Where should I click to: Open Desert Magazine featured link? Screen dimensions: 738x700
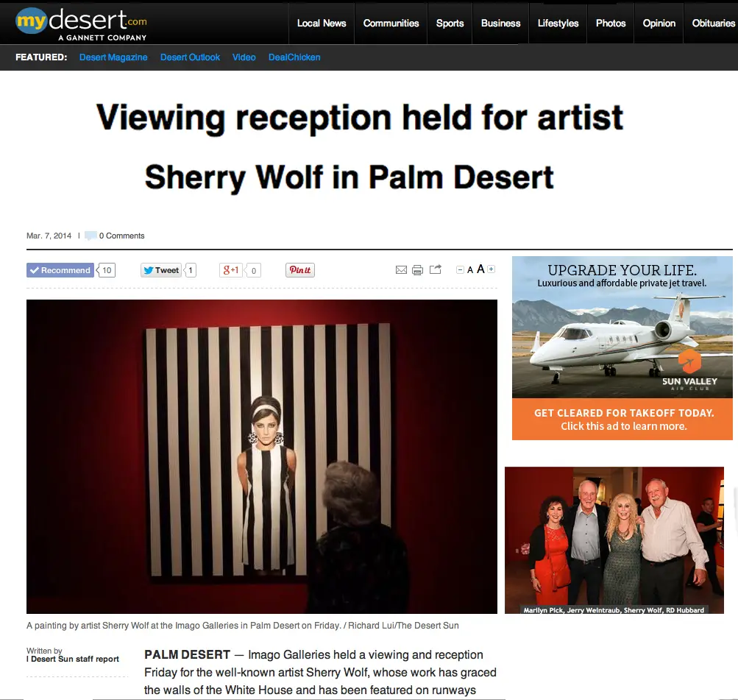click(x=113, y=57)
